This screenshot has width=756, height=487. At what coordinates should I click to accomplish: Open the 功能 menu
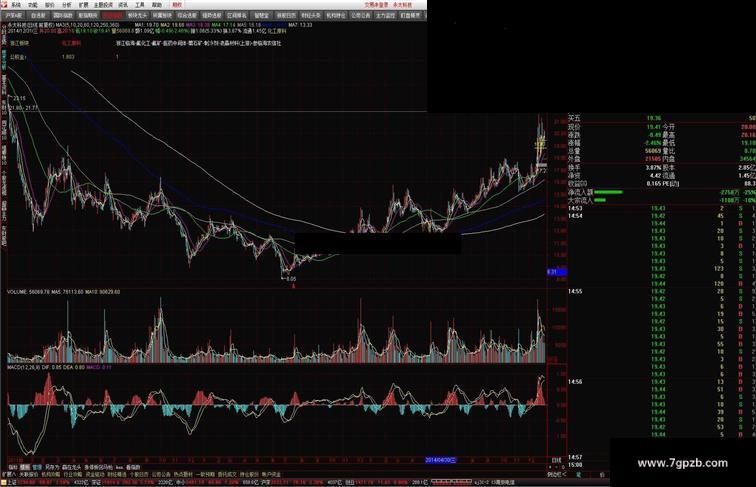click(32, 5)
